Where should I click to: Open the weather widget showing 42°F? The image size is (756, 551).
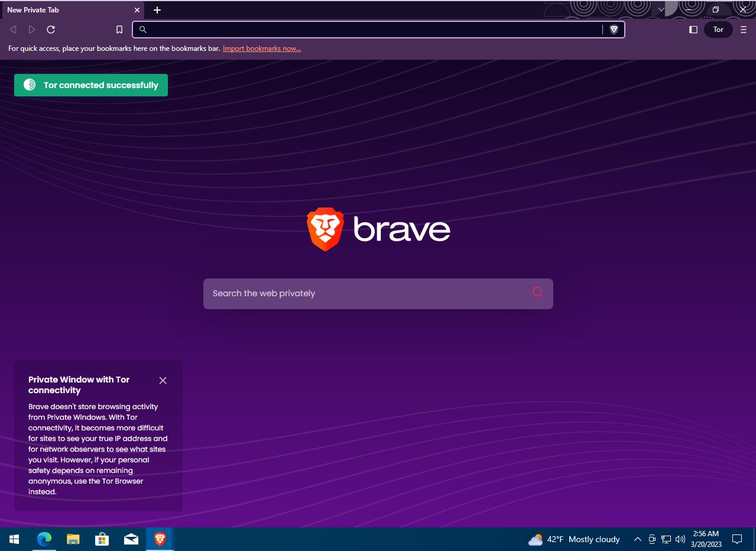574,539
